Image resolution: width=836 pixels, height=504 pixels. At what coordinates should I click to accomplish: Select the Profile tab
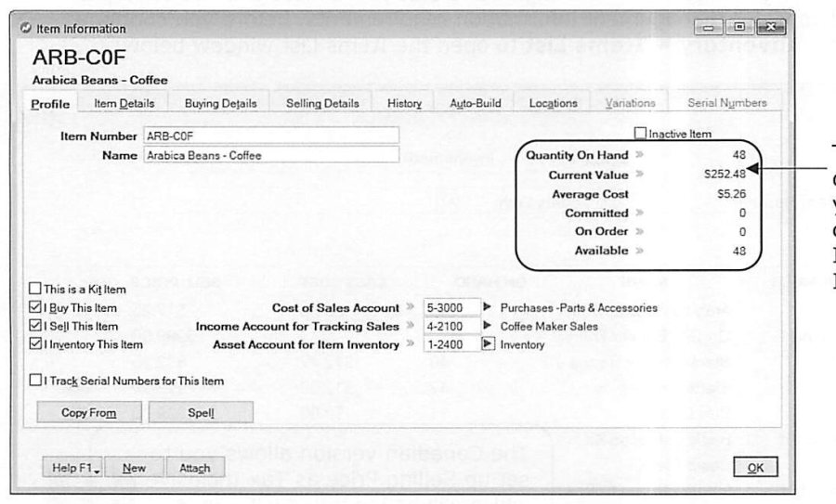(50, 104)
